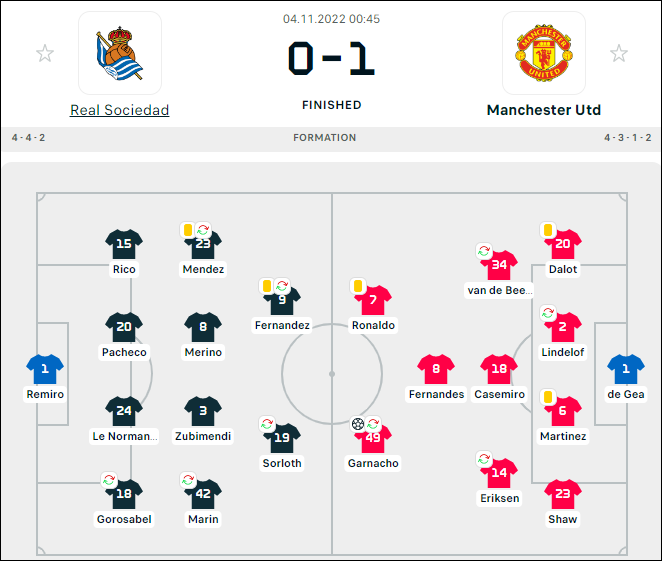Click the Manchester Utd team name
Image resolution: width=662 pixels, height=561 pixels.
tap(543, 110)
